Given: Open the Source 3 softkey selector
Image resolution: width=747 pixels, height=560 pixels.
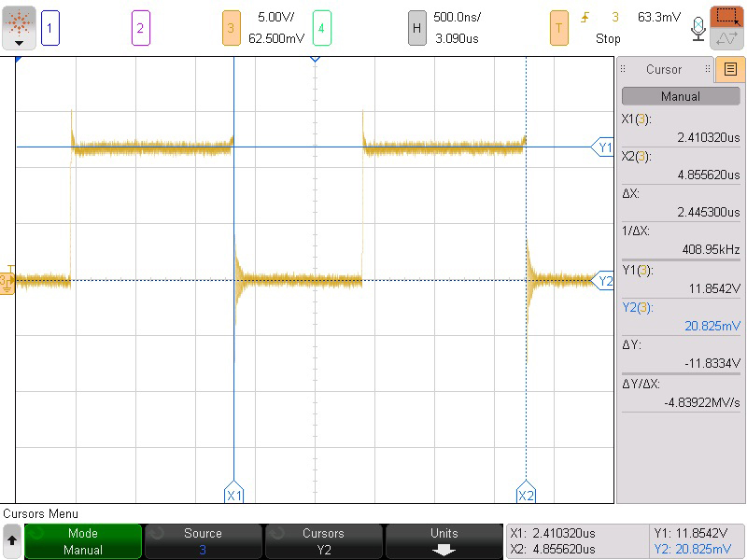Looking at the screenshot, I should point(203,541).
